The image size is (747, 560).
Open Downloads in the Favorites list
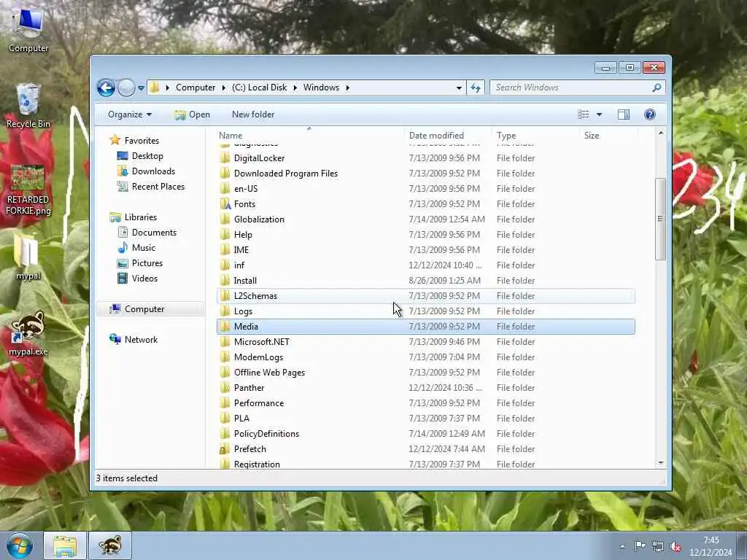pos(153,171)
